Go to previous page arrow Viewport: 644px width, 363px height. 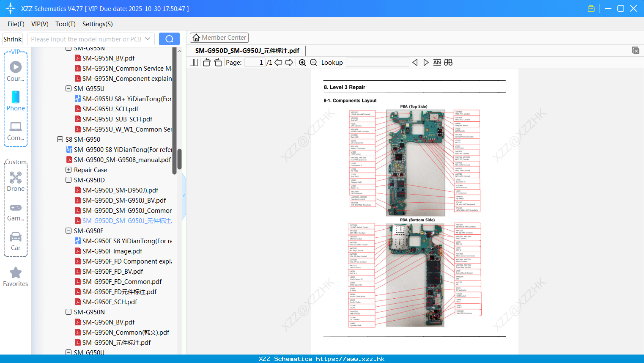pos(278,63)
